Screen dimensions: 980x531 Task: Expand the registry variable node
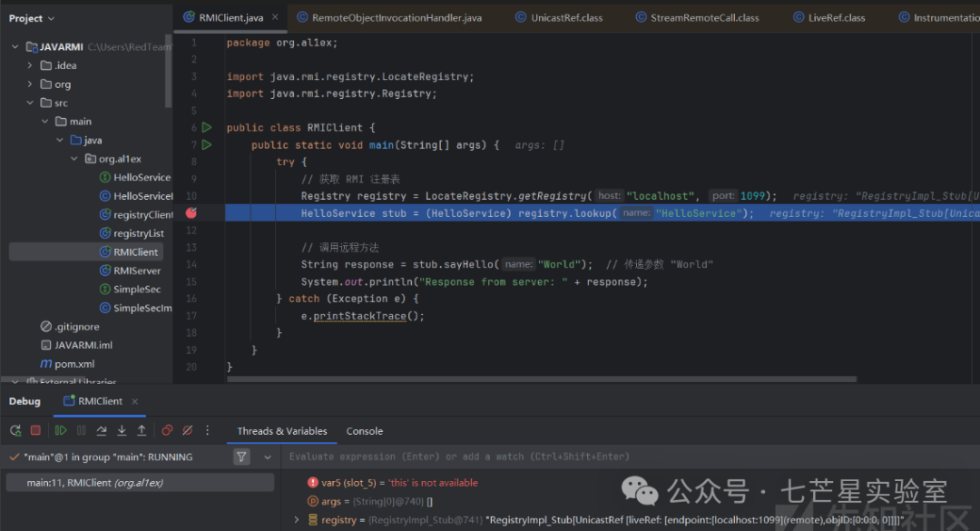(297, 520)
